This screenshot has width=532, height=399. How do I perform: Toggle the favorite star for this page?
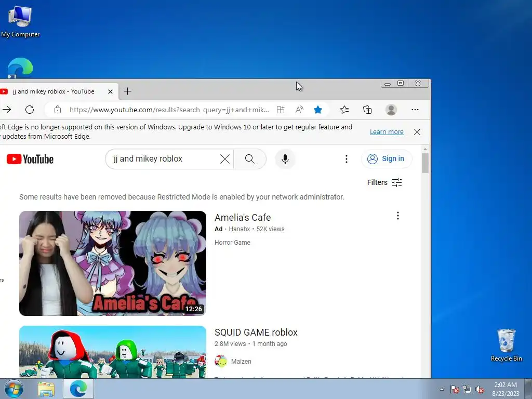tap(318, 110)
